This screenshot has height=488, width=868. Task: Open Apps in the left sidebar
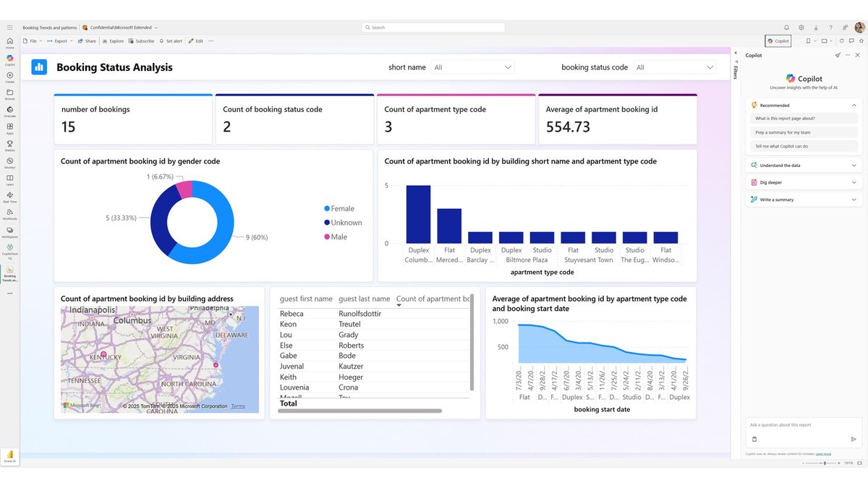click(x=9, y=129)
